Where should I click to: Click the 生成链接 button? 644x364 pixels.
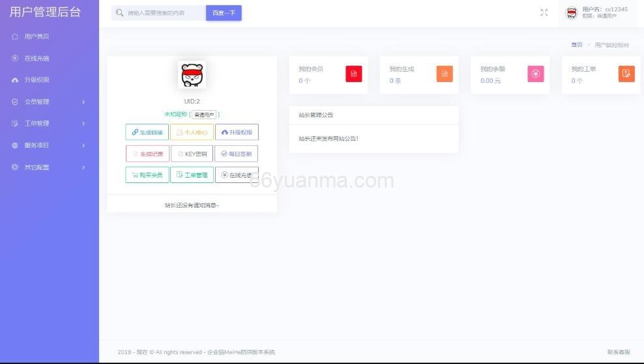(147, 132)
